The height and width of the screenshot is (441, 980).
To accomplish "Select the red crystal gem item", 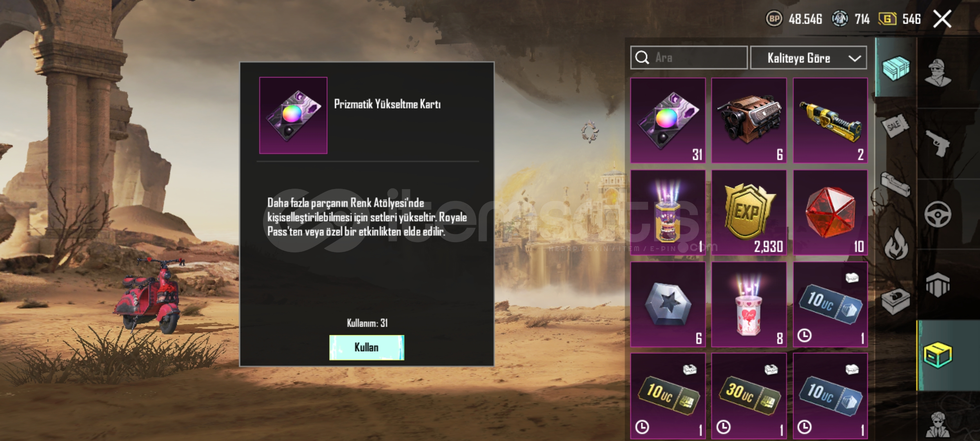I will tap(830, 212).
